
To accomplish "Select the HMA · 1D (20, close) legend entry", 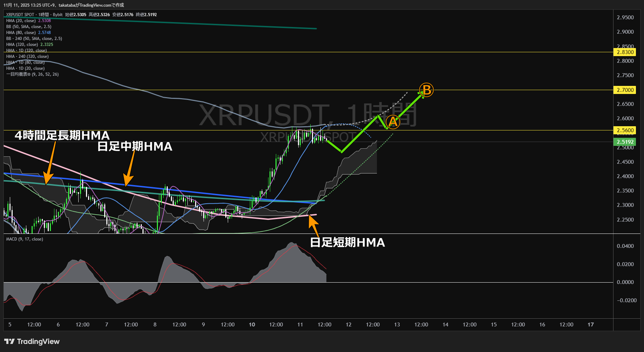I will (25, 68).
